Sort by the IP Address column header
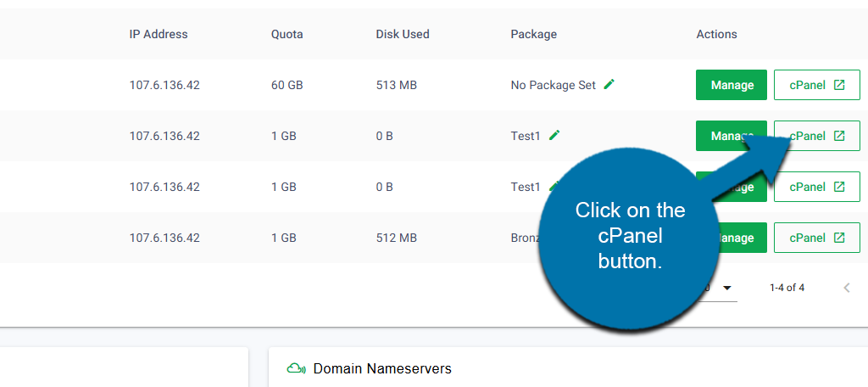The image size is (868, 387). coord(159,35)
